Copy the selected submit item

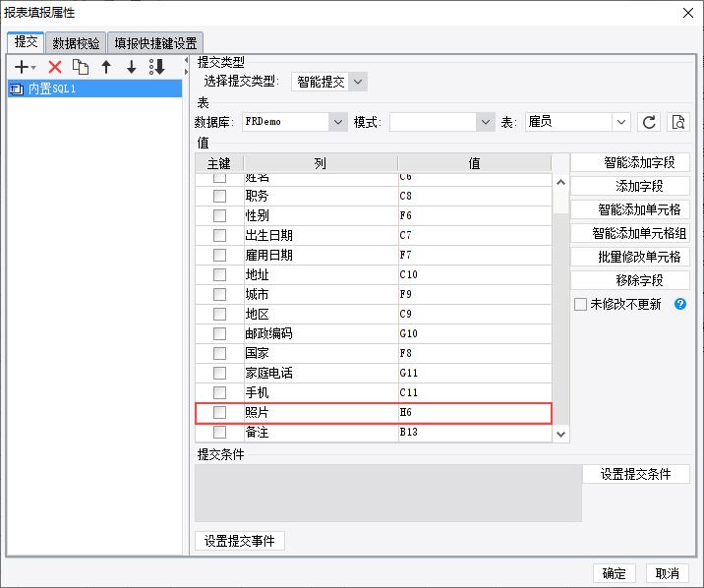click(x=81, y=67)
